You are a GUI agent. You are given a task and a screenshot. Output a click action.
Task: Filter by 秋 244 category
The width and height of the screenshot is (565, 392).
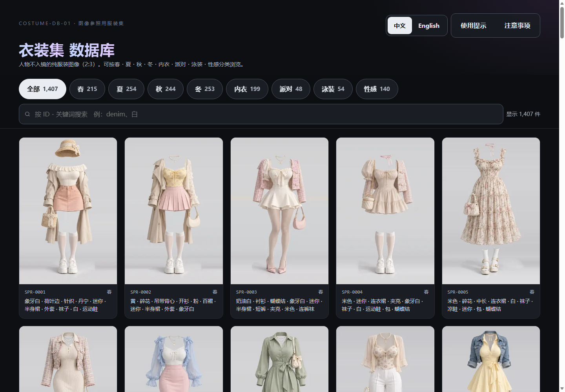click(166, 89)
